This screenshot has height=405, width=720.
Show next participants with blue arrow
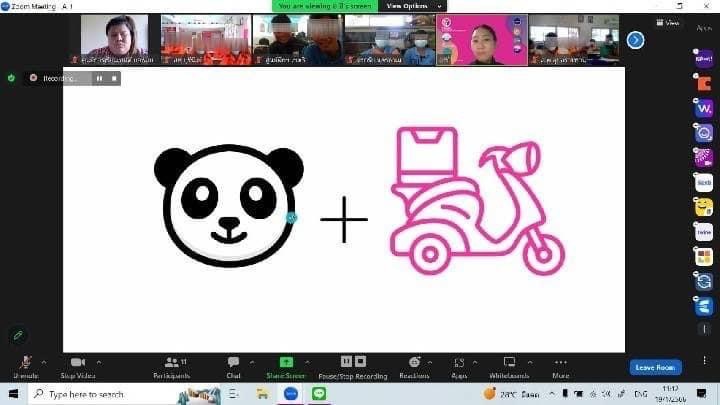point(635,40)
